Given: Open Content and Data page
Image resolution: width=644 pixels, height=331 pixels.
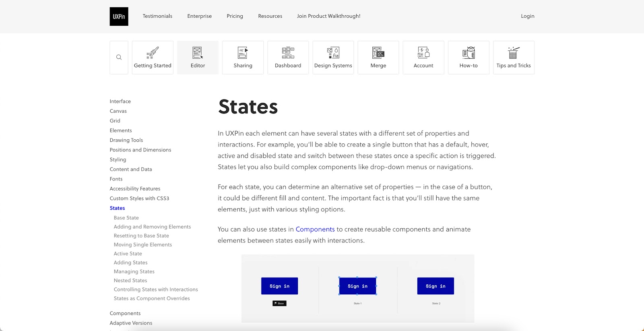Looking at the screenshot, I should click(x=131, y=169).
